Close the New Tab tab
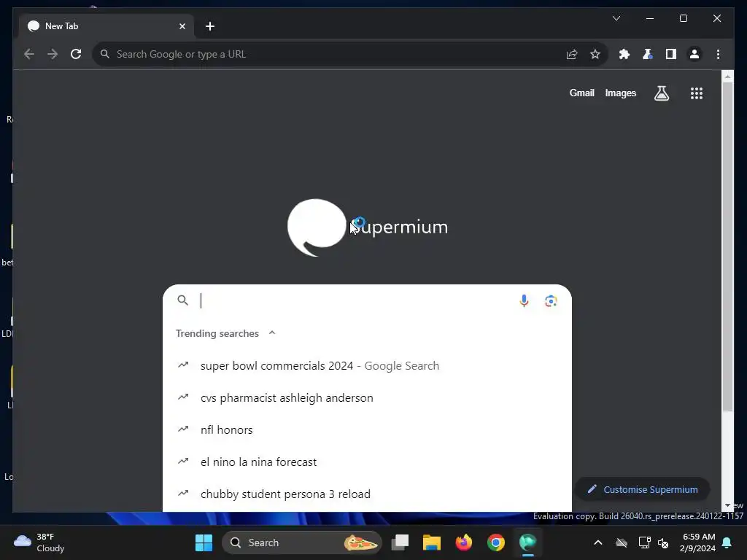 click(182, 26)
